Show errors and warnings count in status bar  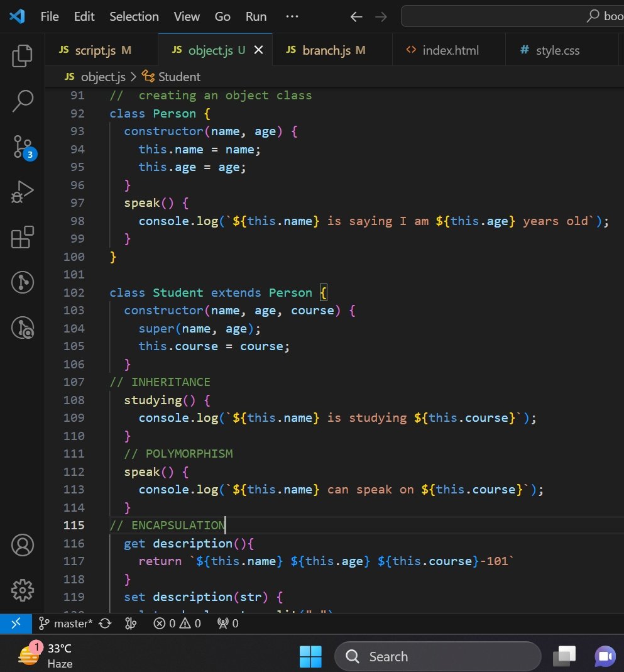click(177, 623)
